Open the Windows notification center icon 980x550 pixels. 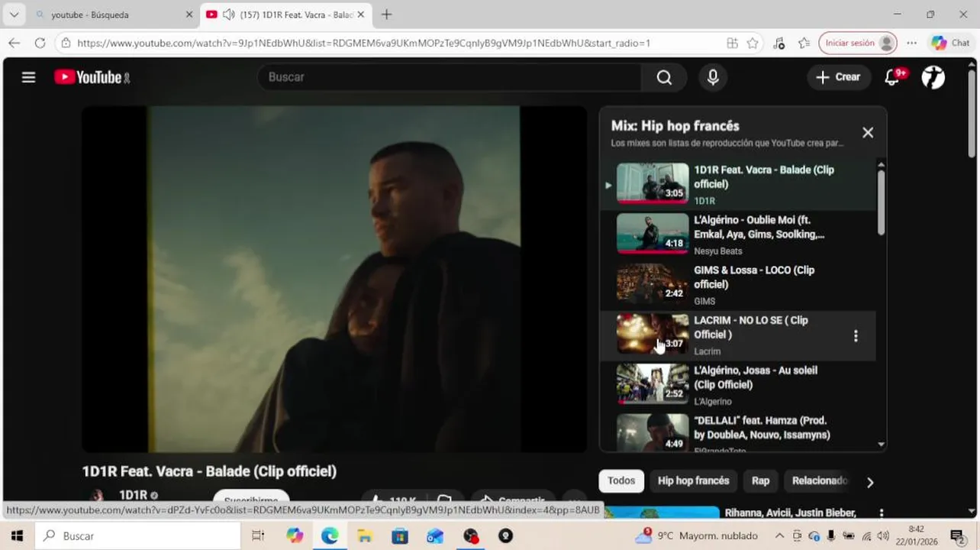pos(957,536)
